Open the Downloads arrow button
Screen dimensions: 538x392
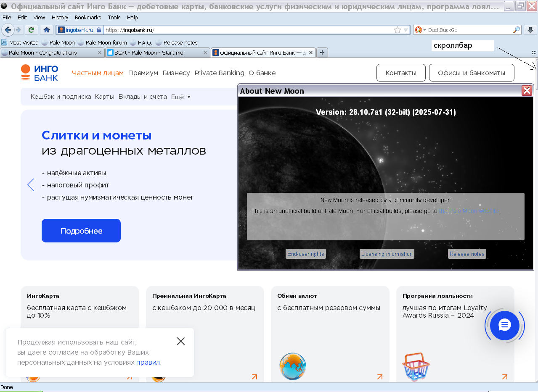tap(530, 30)
